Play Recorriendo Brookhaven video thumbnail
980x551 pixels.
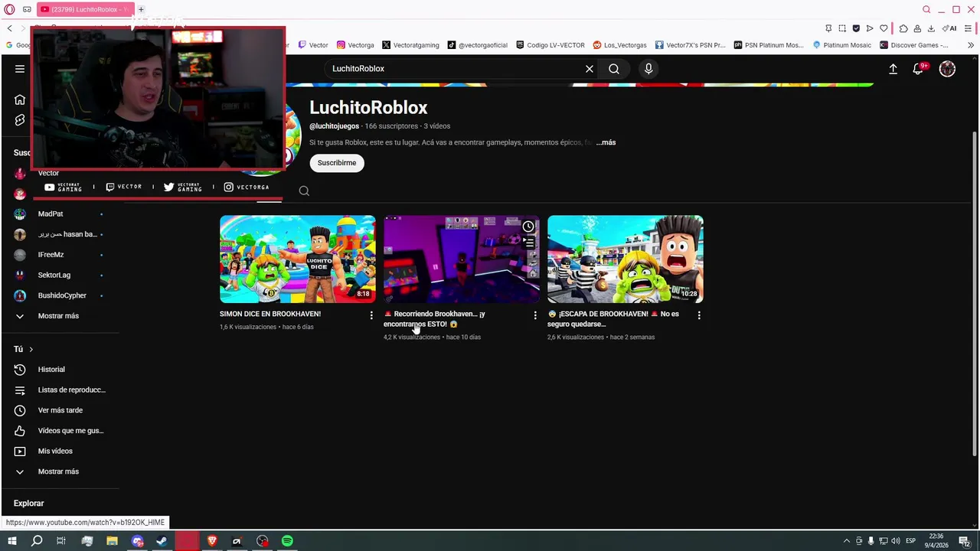coord(462,259)
